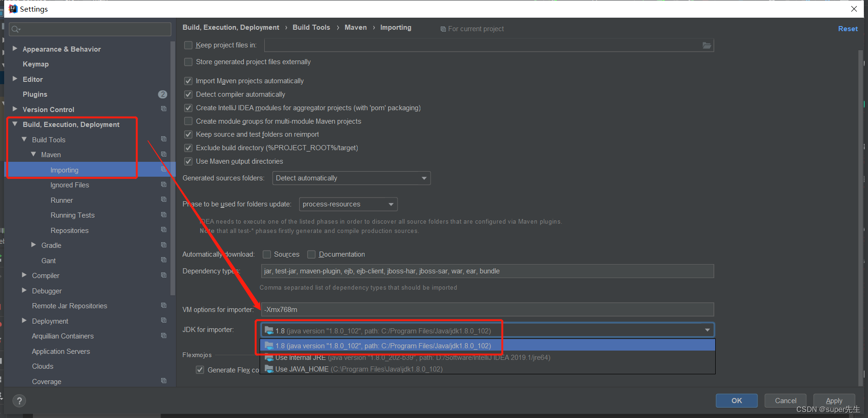Open Clouds settings page
This screenshot has height=418, width=868.
click(43, 366)
